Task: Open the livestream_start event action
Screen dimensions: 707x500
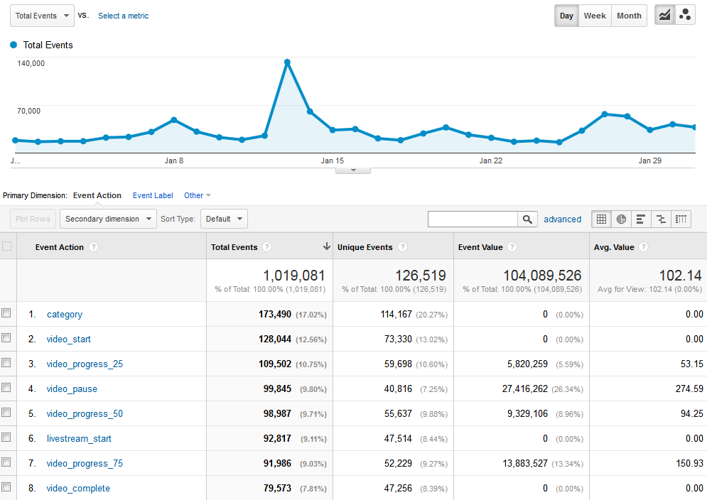Action: tap(79, 438)
